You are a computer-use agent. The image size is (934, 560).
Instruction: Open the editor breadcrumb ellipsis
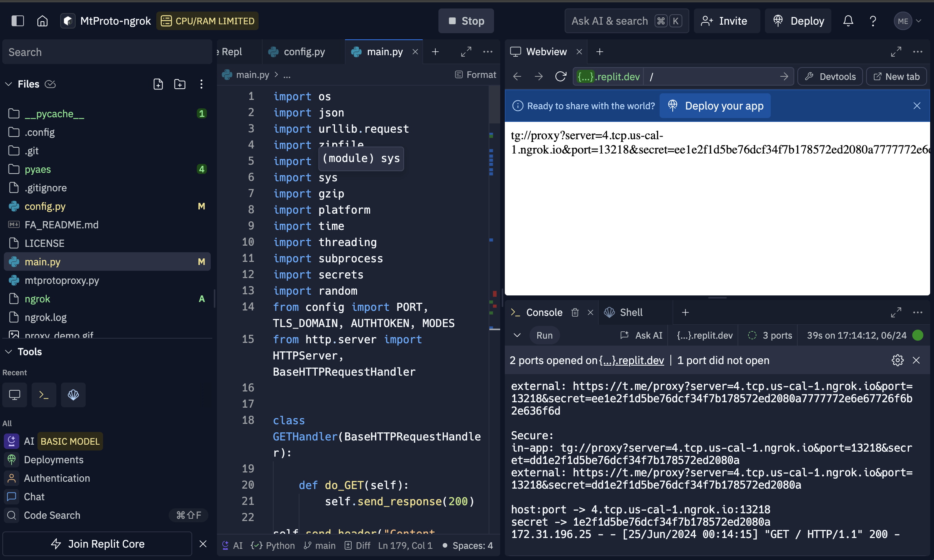click(x=287, y=75)
